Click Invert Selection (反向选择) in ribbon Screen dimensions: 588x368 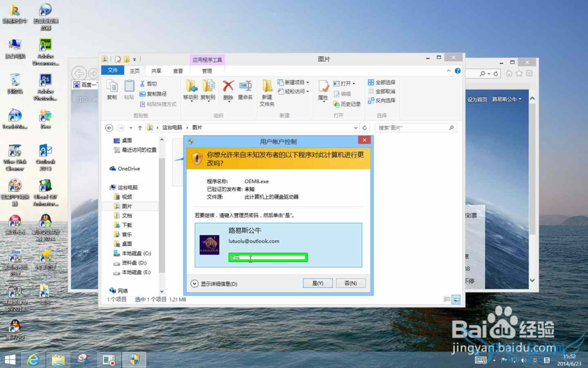381,100
